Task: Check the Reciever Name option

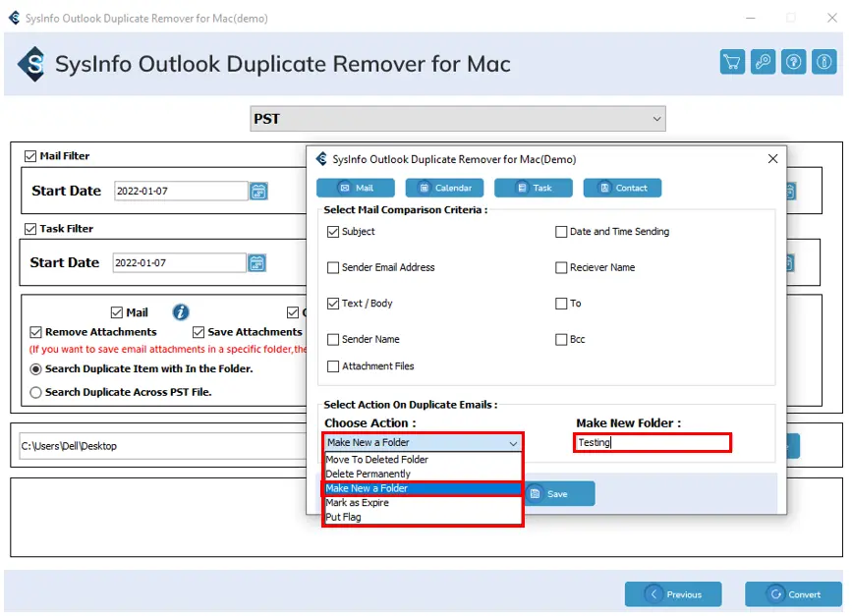Action: coord(561,268)
